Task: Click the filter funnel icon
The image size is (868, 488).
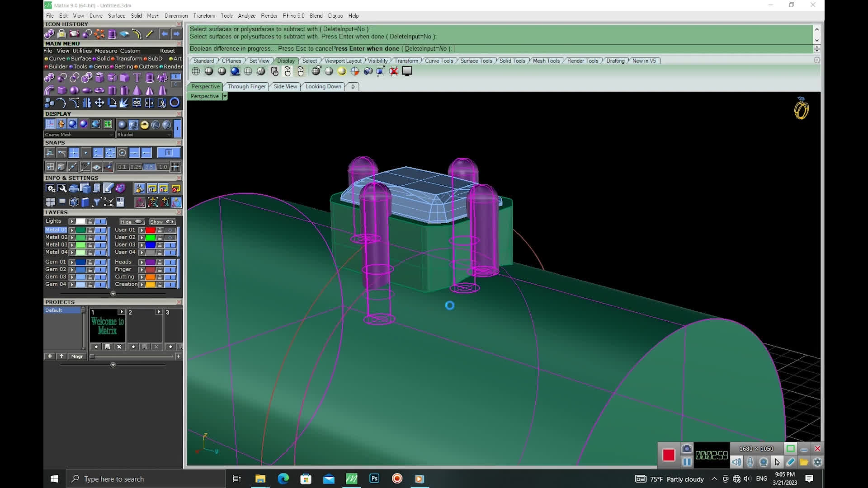Action: click(x=96, y=202)
